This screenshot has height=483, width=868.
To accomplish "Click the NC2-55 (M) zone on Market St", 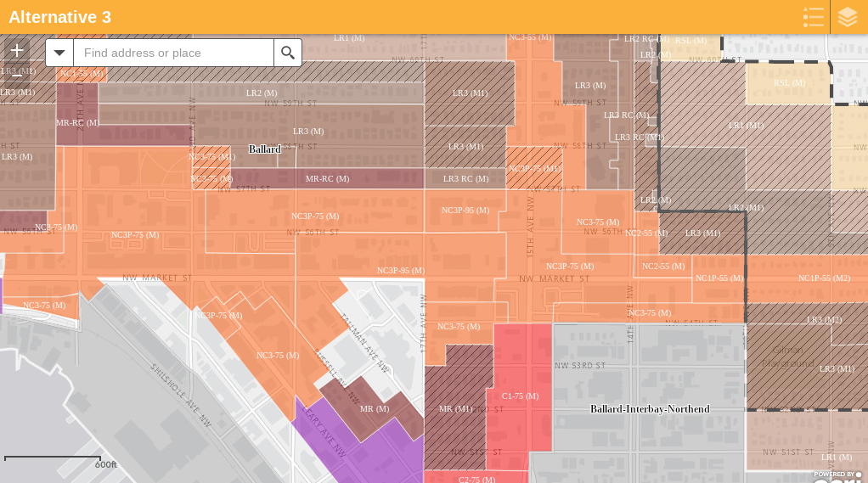I will coord(662,267).
